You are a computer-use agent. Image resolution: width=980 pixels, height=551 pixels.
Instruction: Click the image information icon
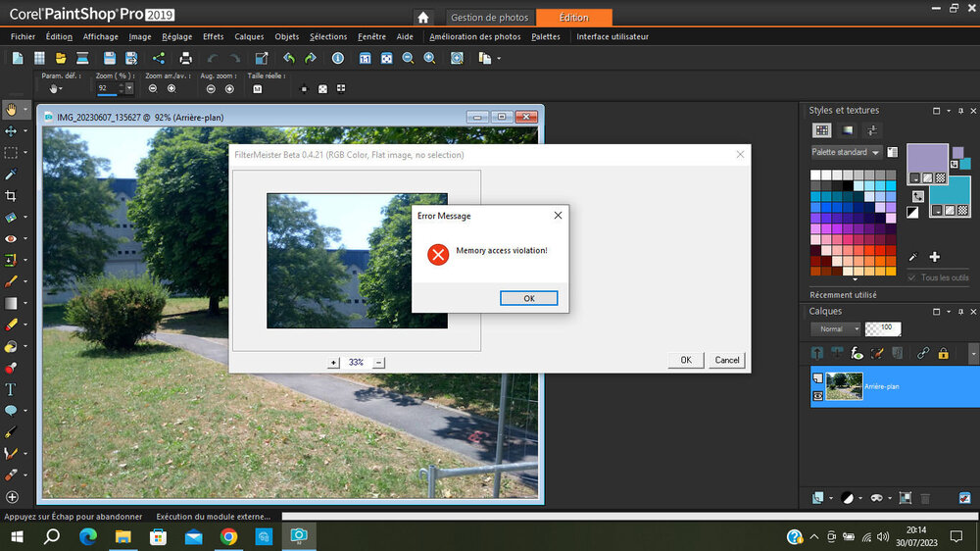338,59
